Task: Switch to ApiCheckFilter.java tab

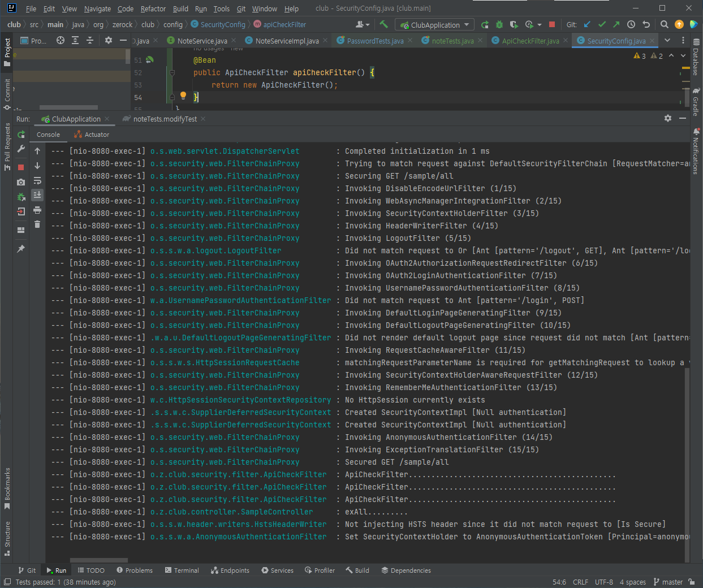Action: (530, 41)
